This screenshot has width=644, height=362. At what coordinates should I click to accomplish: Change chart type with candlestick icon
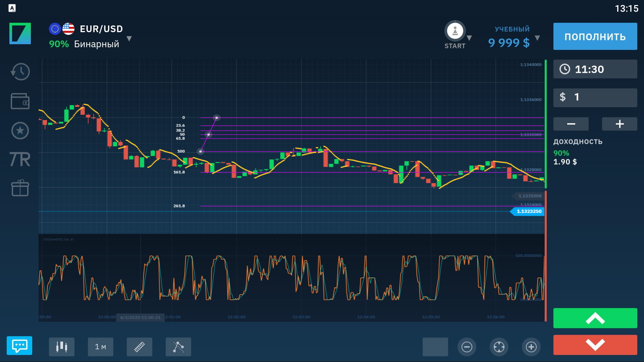pos(62,347)
